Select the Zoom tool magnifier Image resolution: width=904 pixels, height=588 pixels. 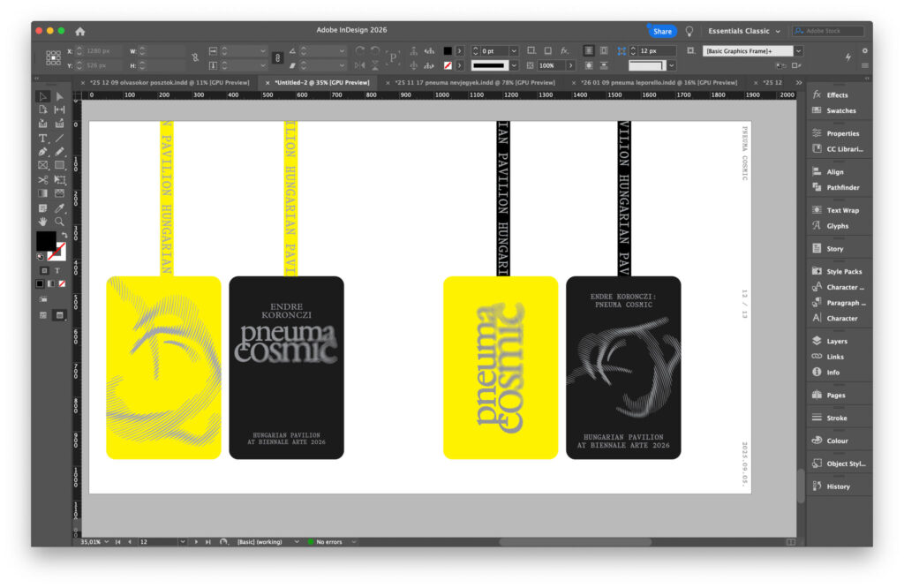[59, 222]
